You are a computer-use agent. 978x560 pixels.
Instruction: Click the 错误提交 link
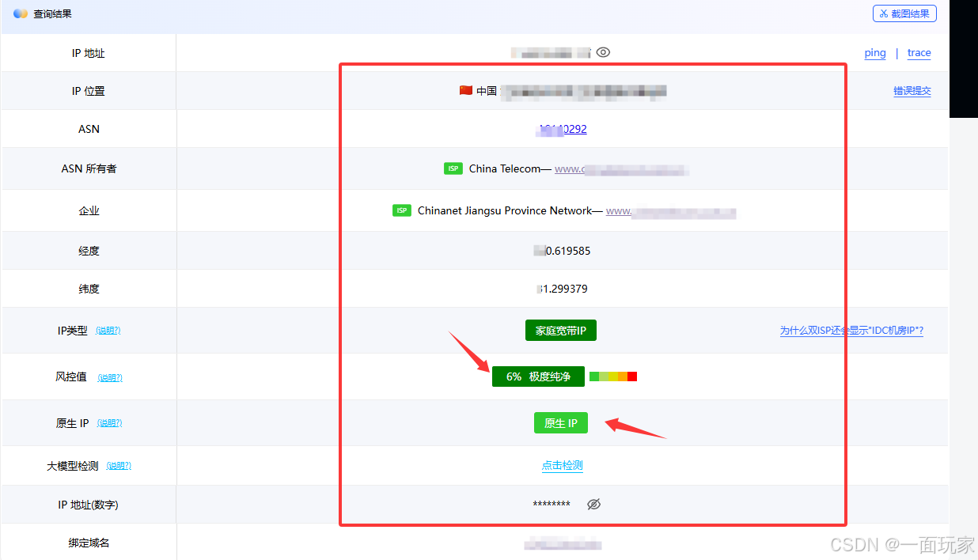[x=912, y=91]
